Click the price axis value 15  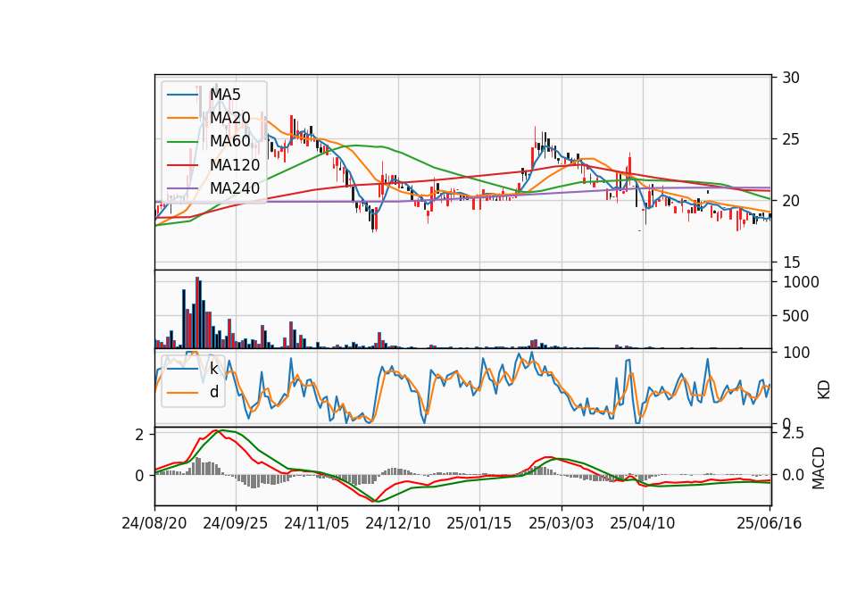pos(790,262)
